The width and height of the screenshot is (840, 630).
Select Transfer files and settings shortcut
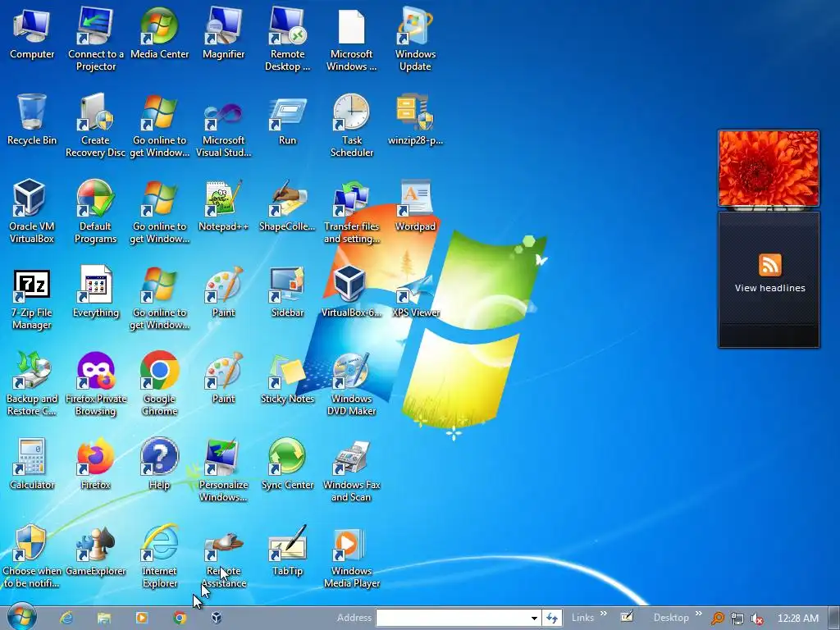351,212
